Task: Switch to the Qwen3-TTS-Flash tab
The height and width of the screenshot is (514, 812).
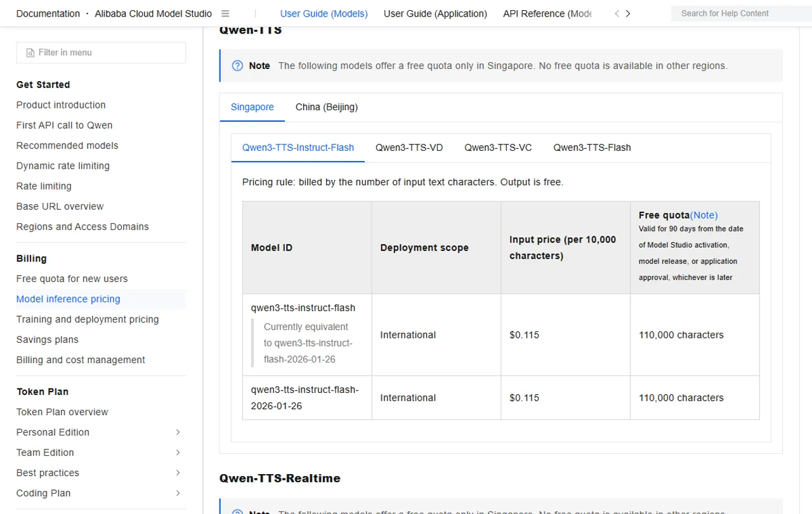Action: [592, 148]
